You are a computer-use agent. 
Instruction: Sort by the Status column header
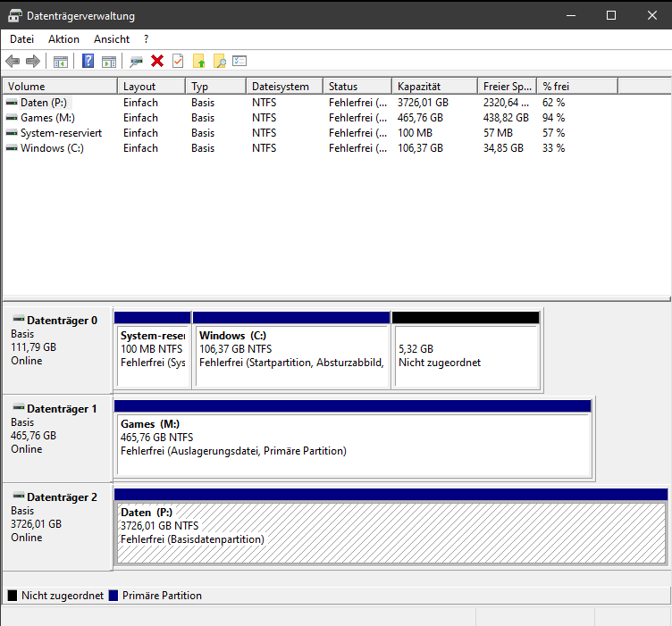357,87
